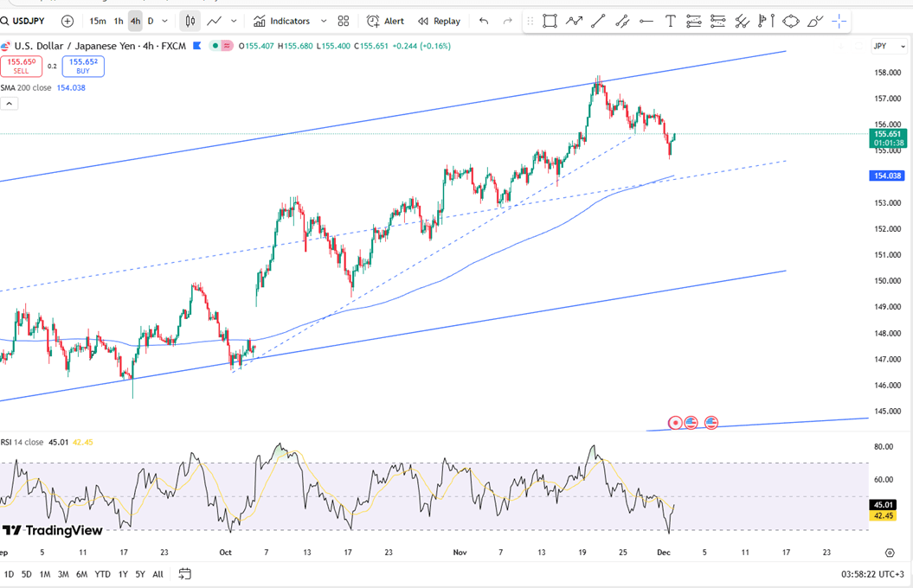913x588 pixels.
Task: Select the 4h timeframe
Action: pyautogui.click(x=135, y=21)
